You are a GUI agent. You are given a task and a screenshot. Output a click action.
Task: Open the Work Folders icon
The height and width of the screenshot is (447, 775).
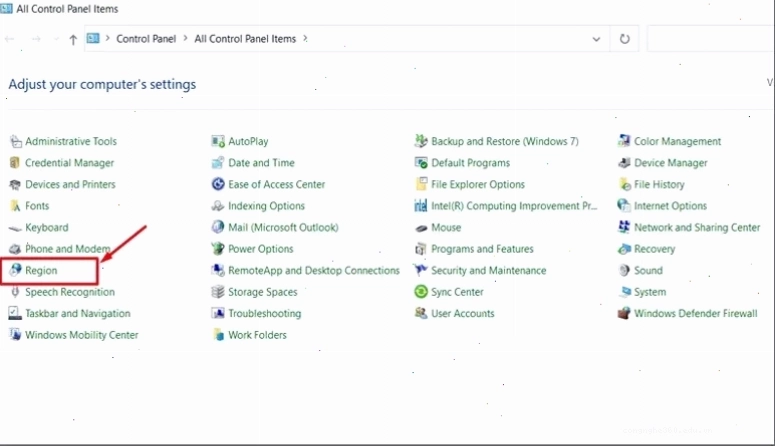(x=218, y=335)
